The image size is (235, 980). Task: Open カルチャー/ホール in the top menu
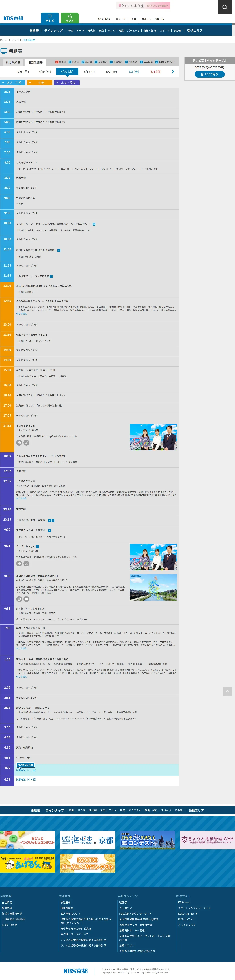(x=152, y=19)
